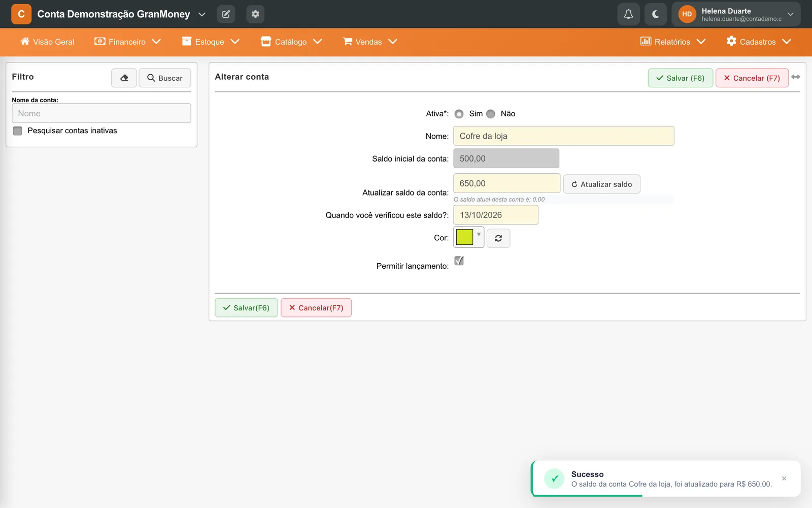Click the green success checkmark icon

tap(554, 479)
